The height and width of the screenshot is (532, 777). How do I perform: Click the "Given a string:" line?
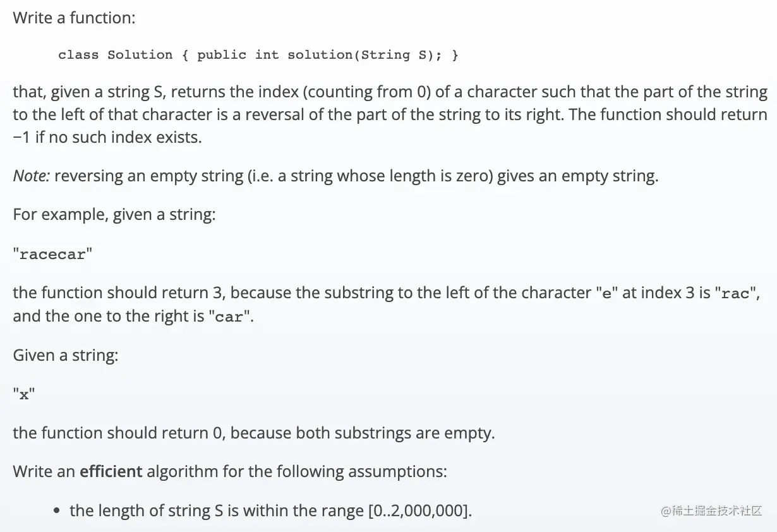[x=66, y=355]
